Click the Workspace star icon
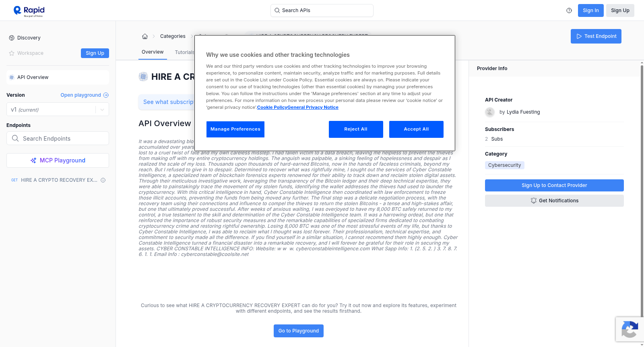The height and width of the screenshot is (347, 644). coord(12,53)
